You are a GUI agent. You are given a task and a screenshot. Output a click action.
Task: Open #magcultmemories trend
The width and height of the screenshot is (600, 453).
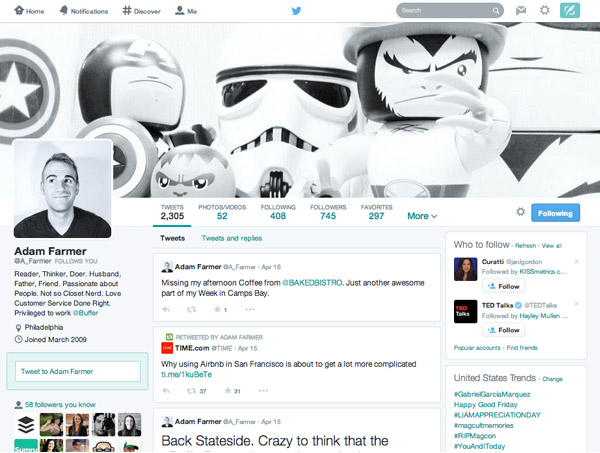(x=483, y=425)
